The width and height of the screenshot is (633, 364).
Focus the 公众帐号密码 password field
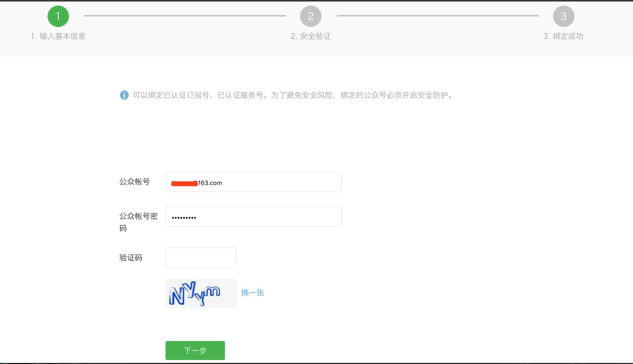pos(253,216)
